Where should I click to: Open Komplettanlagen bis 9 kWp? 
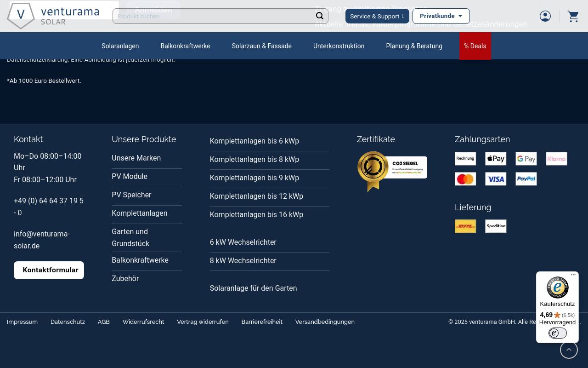[x=254, y=178]
